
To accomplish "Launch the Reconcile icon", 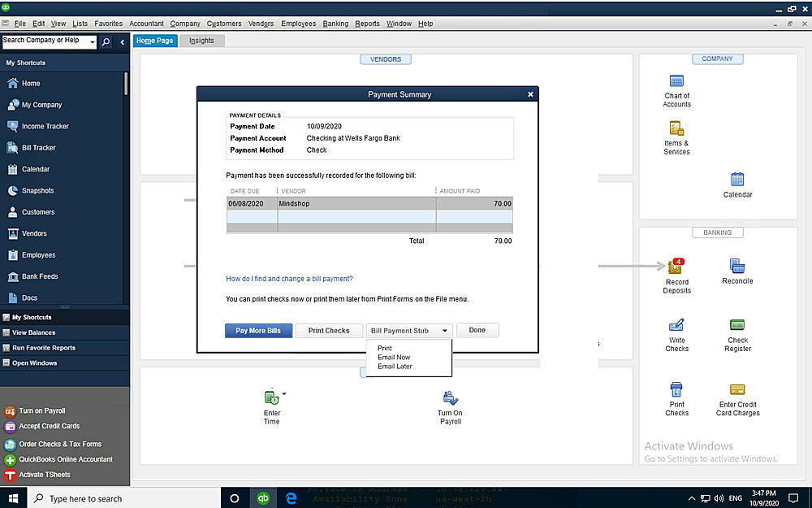I will point(737,267).
